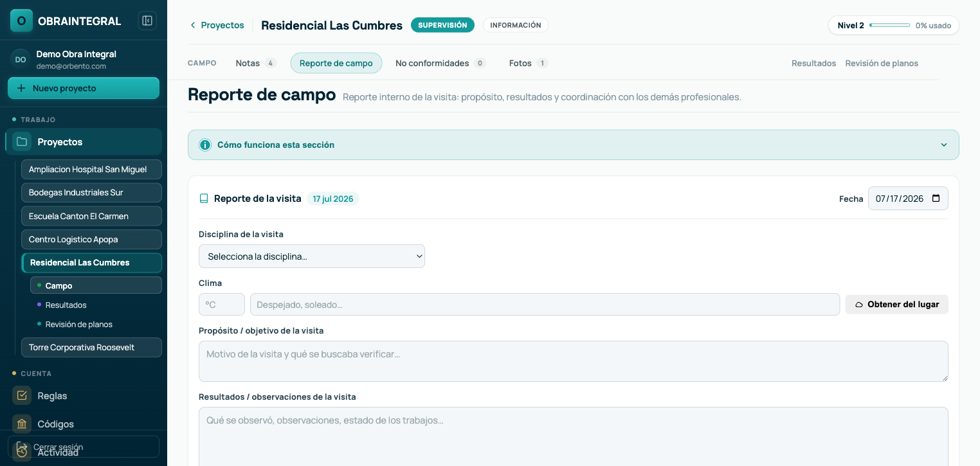Click the SUPERVISIÓN badge
This screenshot has width=980, height=466.
pyautogui.click(x=442, y=25)
